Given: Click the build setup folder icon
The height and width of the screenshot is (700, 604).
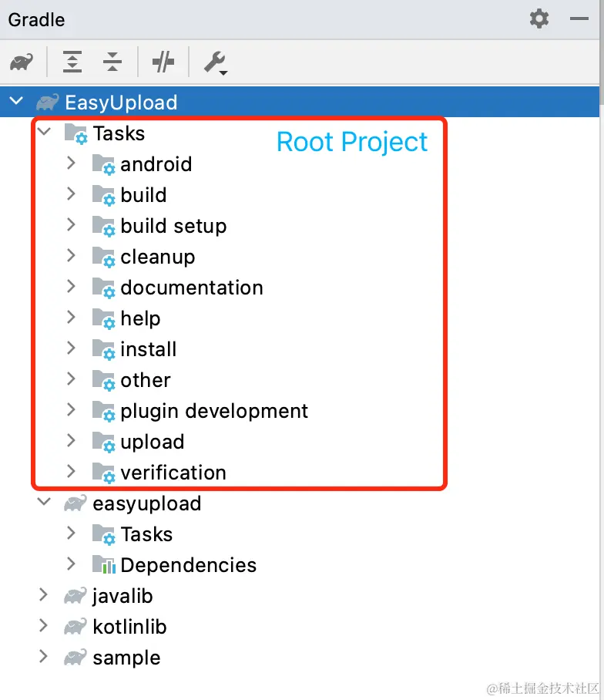Looking at the screenshot, I should tap(103, 227).
